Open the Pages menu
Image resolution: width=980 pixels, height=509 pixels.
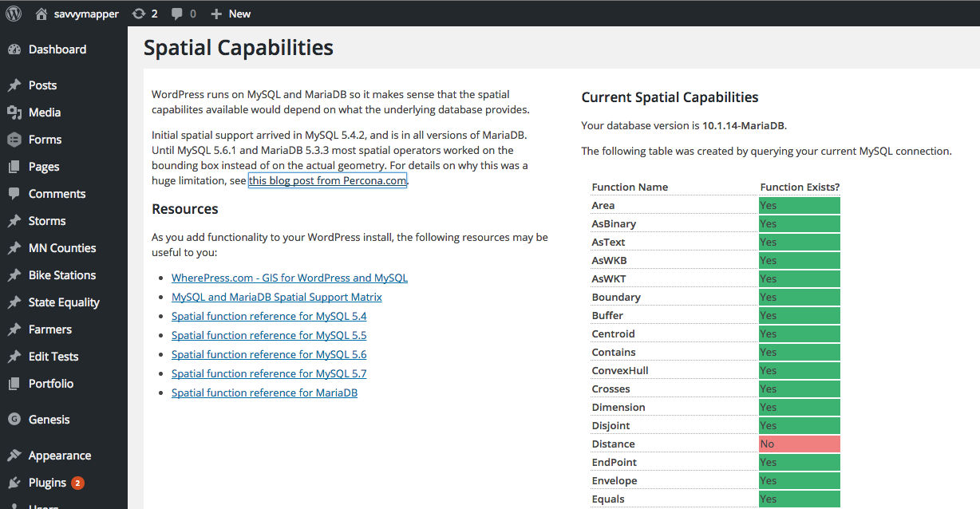[44, 167]
